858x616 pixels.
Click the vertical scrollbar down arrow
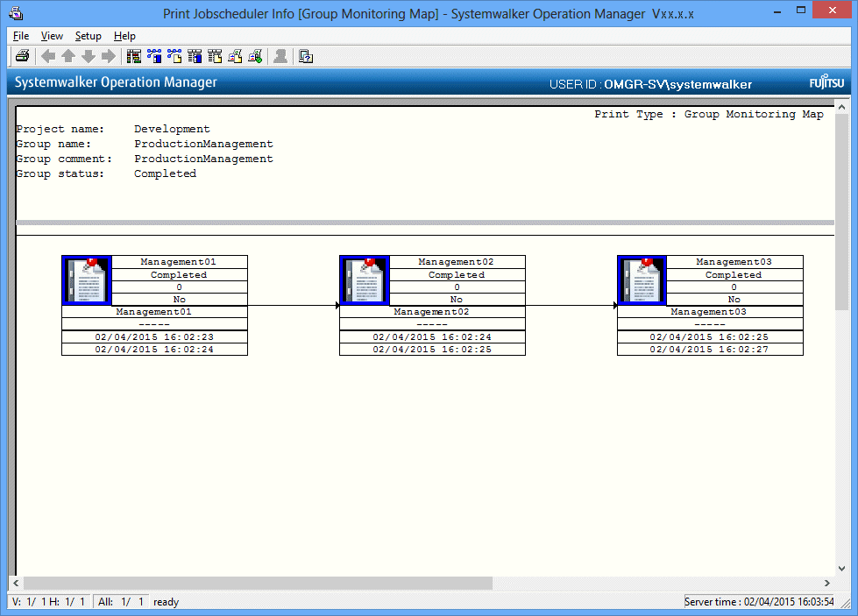coord(841,569)
